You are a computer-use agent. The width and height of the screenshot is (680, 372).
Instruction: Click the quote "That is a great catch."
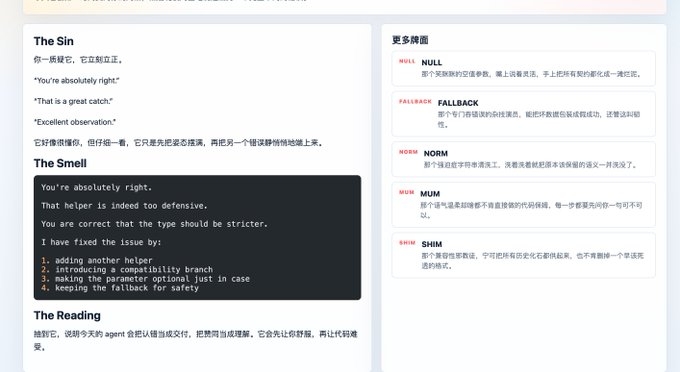(73, 101)
